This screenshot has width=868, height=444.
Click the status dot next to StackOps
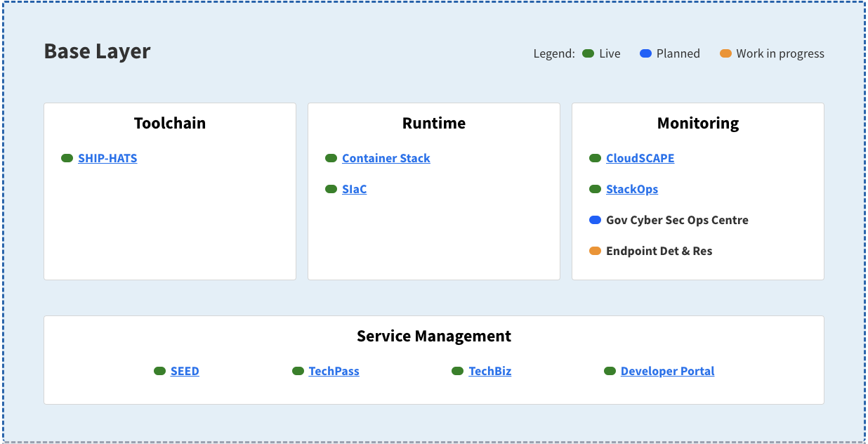[x=595, y=189]
